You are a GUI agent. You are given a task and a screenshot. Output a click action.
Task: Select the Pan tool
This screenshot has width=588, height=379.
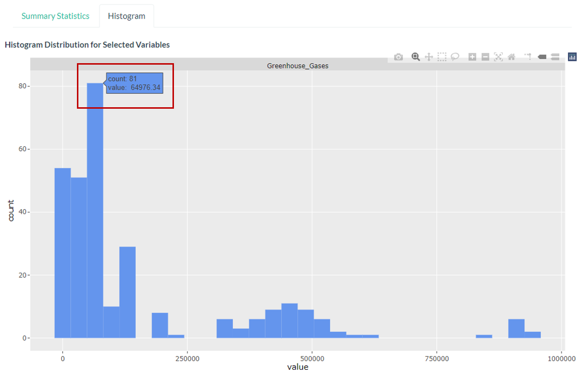pos(428,57)
